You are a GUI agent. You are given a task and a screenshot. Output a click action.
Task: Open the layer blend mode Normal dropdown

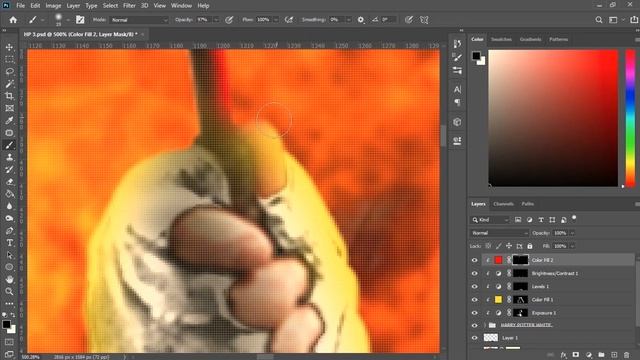point(499,233)
